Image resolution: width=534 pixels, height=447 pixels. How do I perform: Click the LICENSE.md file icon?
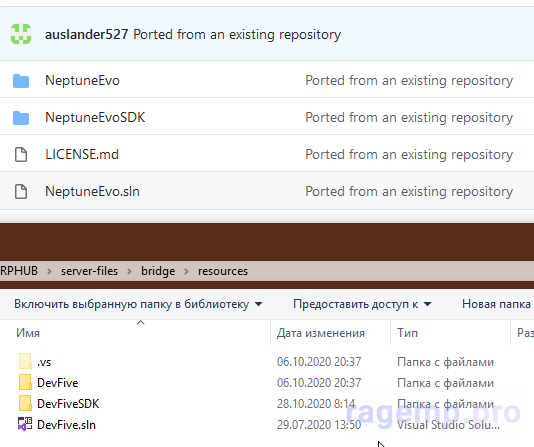click(x=21, y=155)
